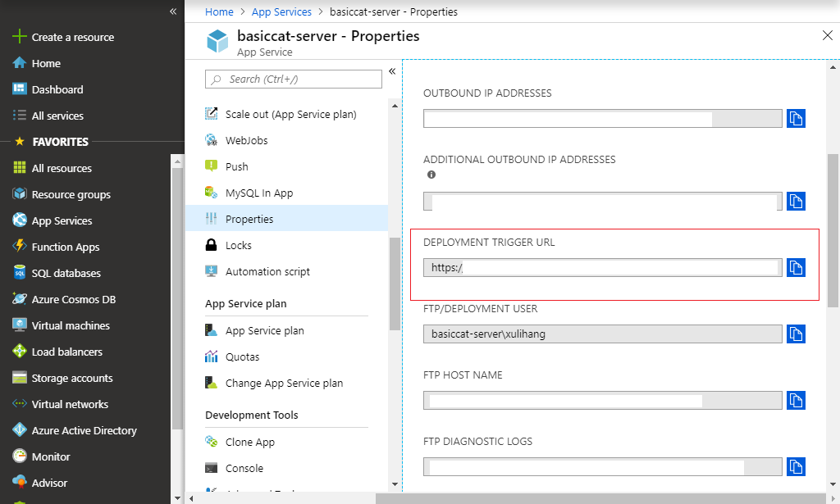
Task: Open the Console tool
Action: tap(242, 467)
